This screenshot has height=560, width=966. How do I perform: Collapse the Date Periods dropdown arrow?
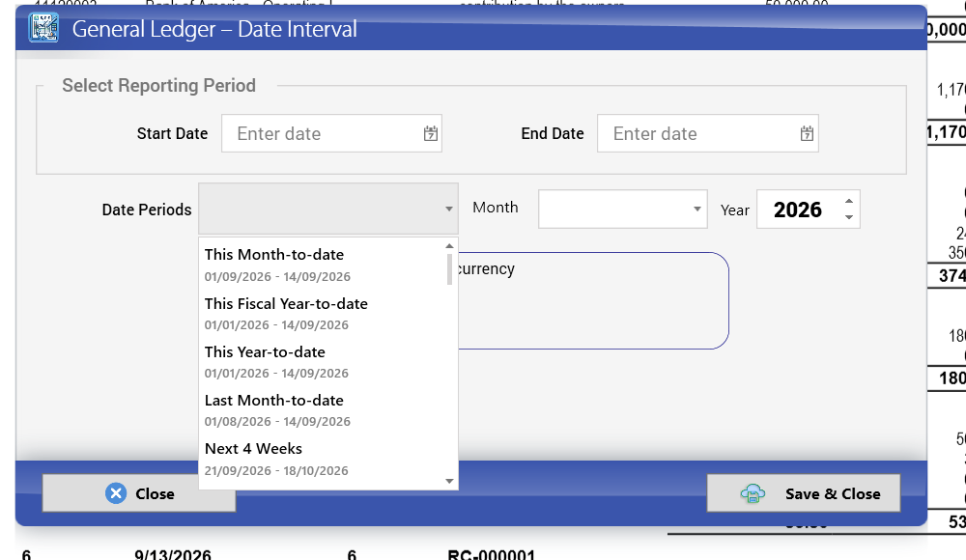click(449, 209)
